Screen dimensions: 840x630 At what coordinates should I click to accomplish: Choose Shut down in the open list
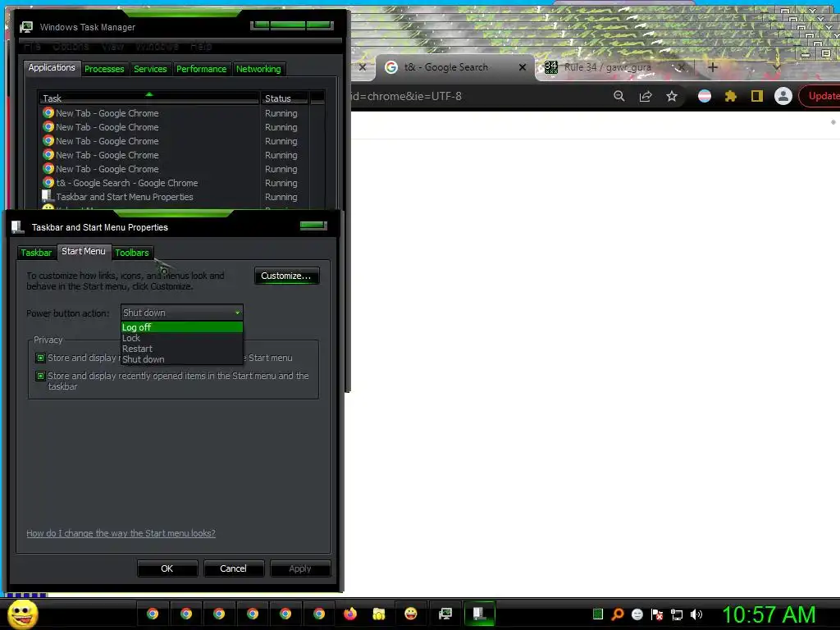tap(182, 359)
